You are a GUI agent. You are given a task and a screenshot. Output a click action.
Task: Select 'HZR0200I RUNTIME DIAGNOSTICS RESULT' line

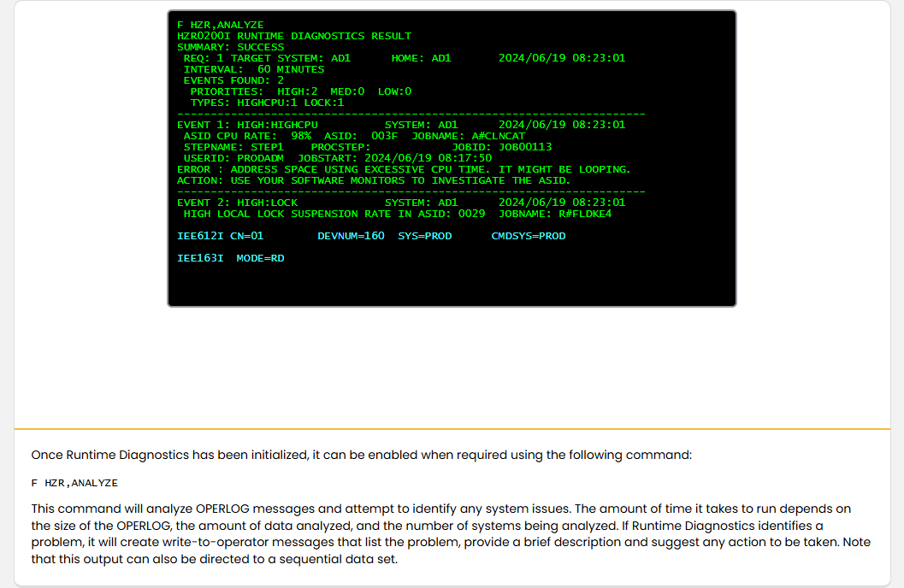(294, 36)
